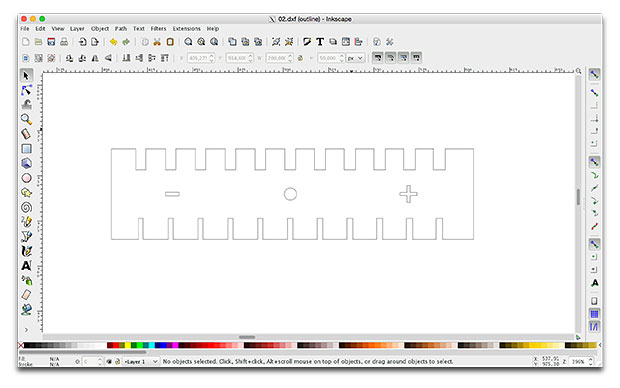Toggle snap to guides button
Image resolution: width=620 pixels, height=388 pixels.
click(x=594, y=327)
